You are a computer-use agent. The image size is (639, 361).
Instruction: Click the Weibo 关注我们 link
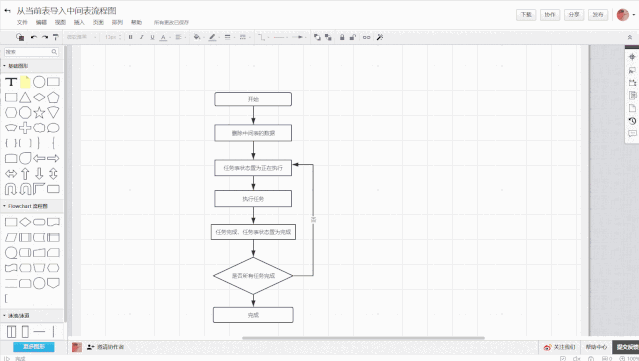pyautogui.click(x=560, y=347)
